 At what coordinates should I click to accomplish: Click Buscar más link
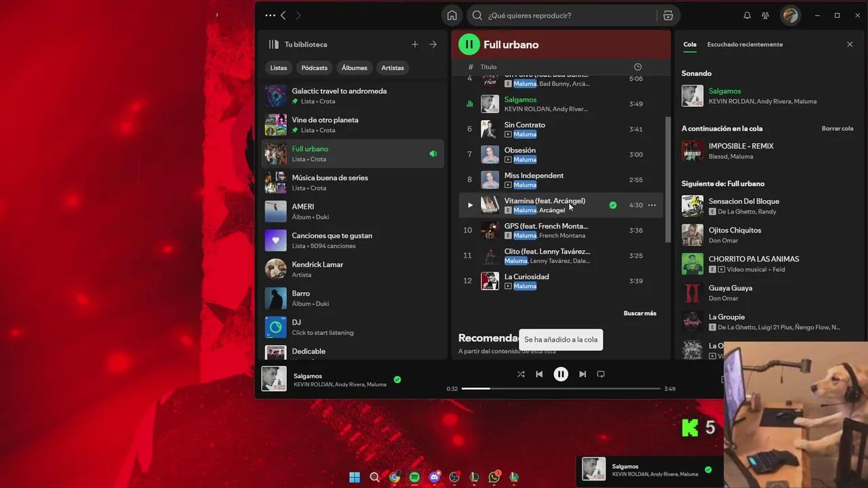click(x=640, y=314)
